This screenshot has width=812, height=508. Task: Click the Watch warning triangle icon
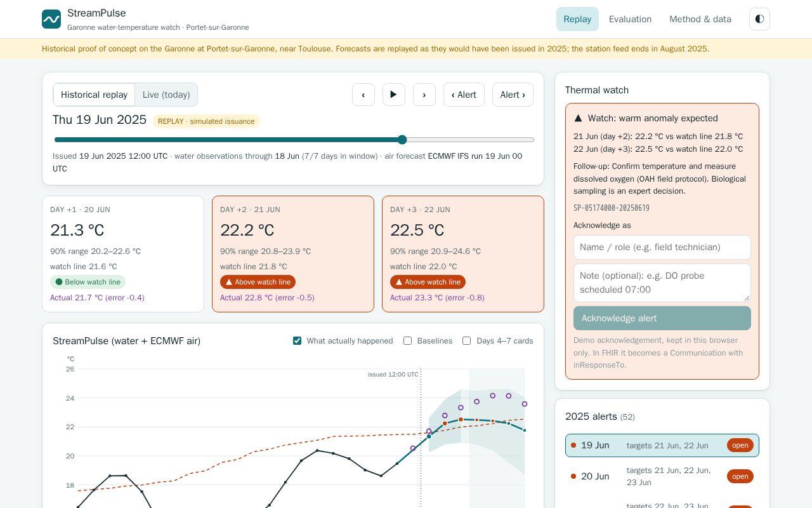(578, 118)
